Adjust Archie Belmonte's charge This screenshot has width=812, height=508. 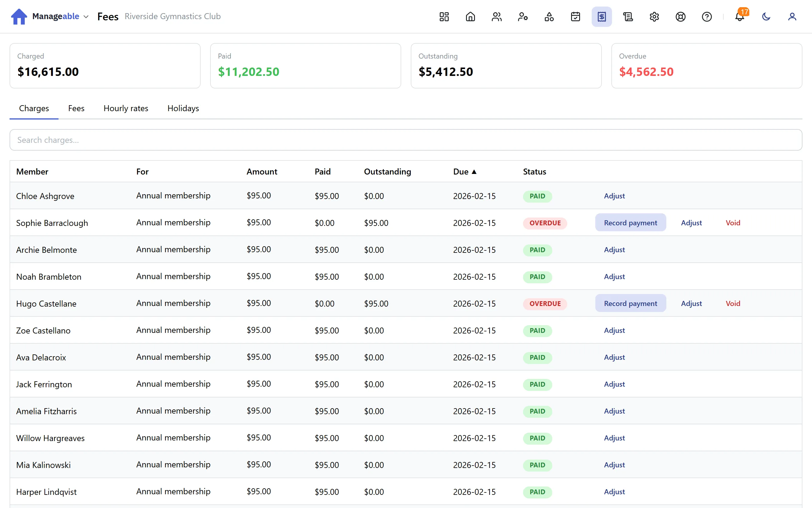click(614, 250)
